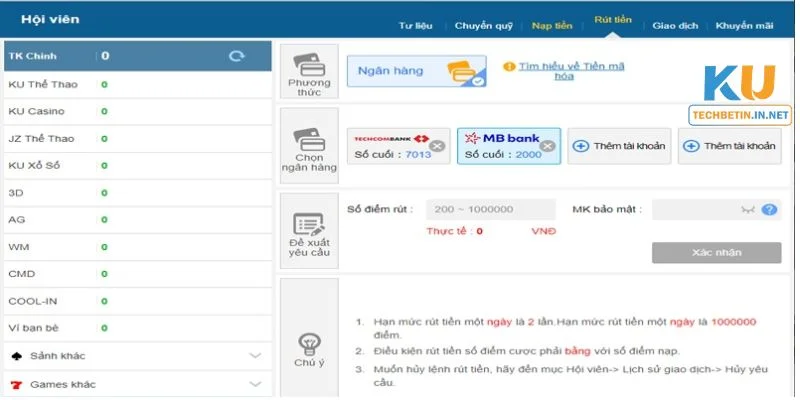The width and height of the screenshot is (800, 400).
Task: Click the red 7 icon for Games khác
Action: (x=17, y=385)
